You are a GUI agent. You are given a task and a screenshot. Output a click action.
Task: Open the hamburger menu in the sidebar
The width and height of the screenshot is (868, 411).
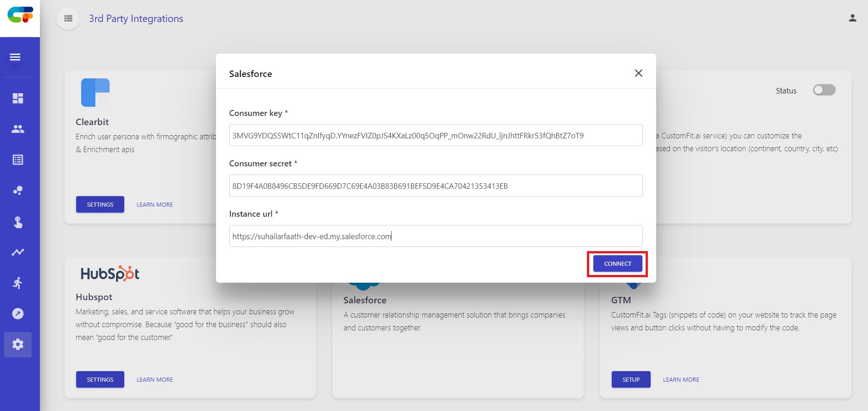pos(15,57)
